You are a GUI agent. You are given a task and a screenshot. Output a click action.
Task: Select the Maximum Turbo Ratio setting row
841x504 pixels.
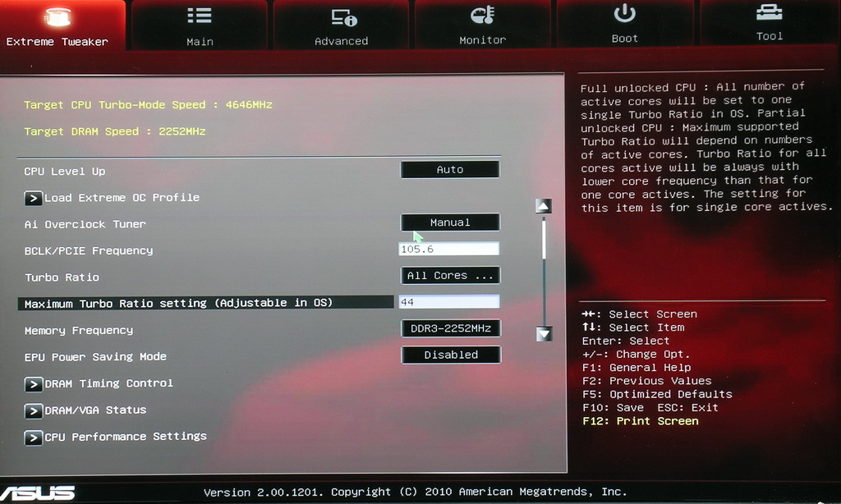205,304
